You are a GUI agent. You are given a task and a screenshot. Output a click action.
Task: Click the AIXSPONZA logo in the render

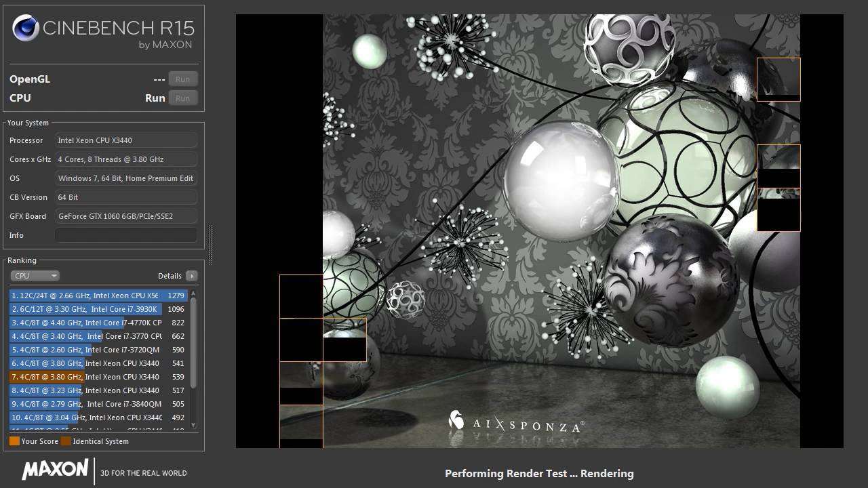515,423
